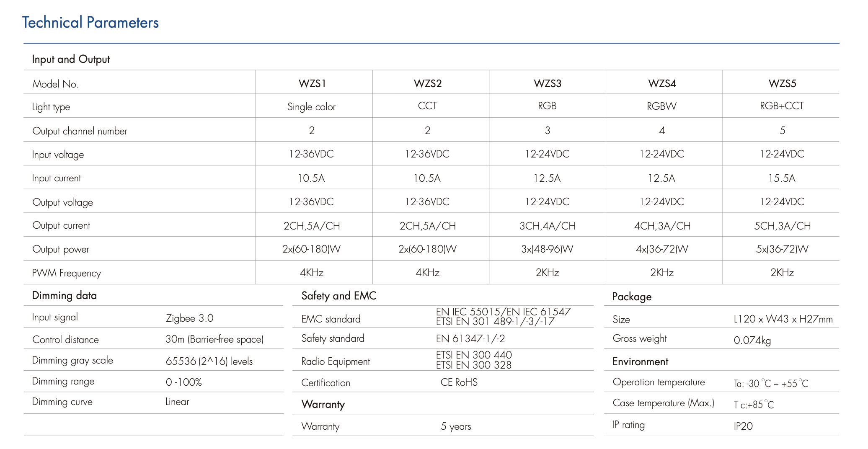Click the 4x(36-72)W output power cell
This screenshot has width=868, height=449.
tap(661, 249)
